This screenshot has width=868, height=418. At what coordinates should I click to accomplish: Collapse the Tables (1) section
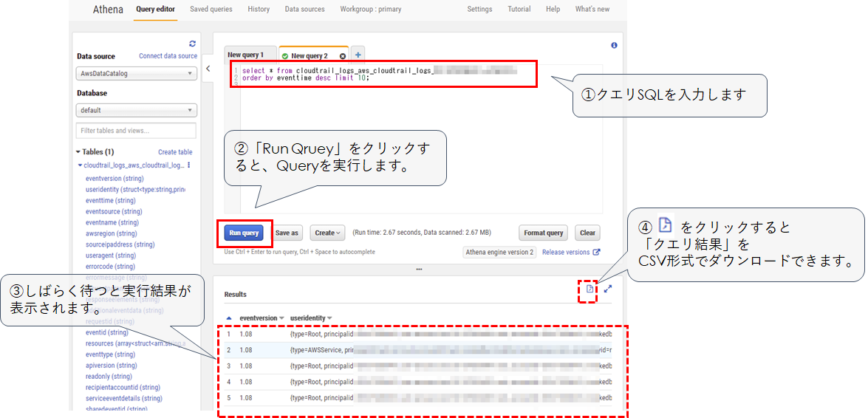79,152
